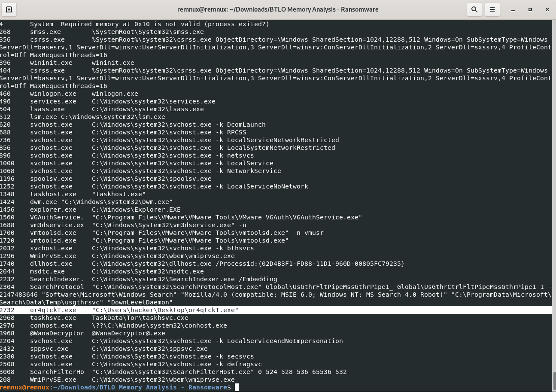Click the services.exe process name
Image resolution: width=556 pixels, height=392 pixels.
click(x=53, y=101)
